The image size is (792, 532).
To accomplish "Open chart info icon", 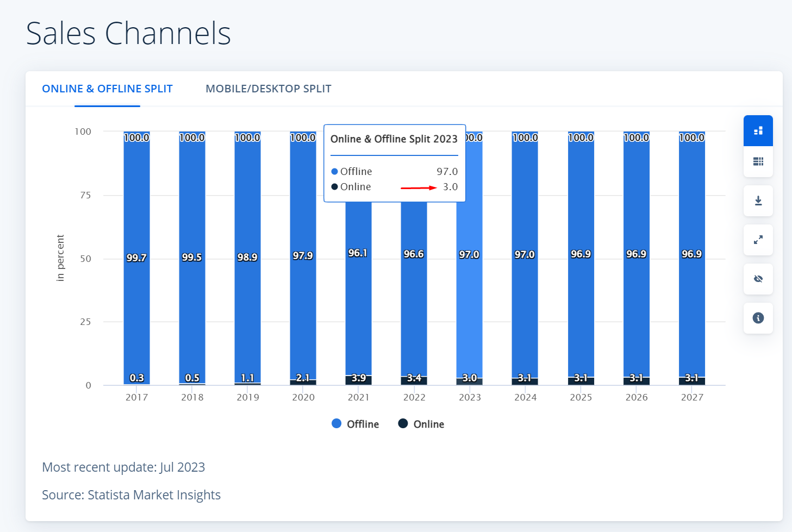I will [758, 318].
